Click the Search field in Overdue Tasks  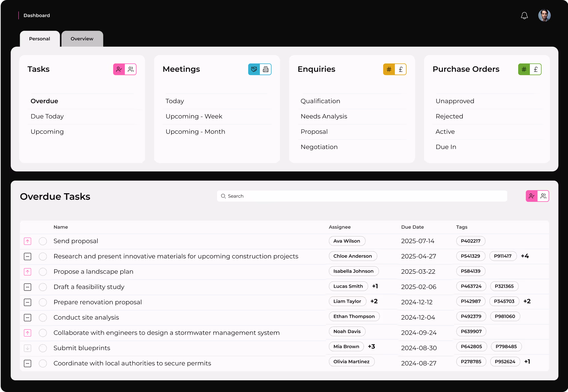click(362, 196)
